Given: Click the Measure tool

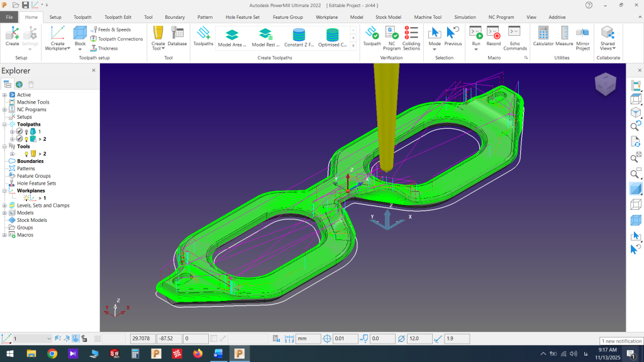Looking at the screenshot, I should click(564, 36).
